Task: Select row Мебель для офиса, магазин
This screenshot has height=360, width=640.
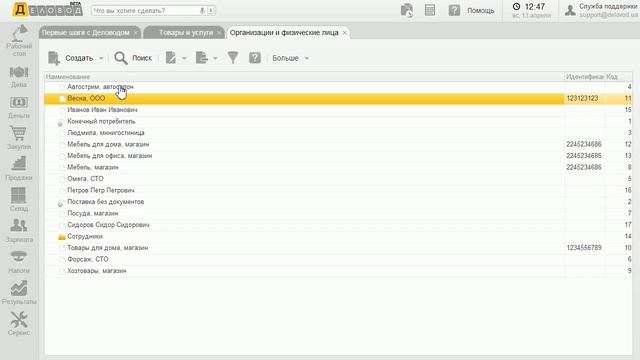Action: (x=338, y=156)
